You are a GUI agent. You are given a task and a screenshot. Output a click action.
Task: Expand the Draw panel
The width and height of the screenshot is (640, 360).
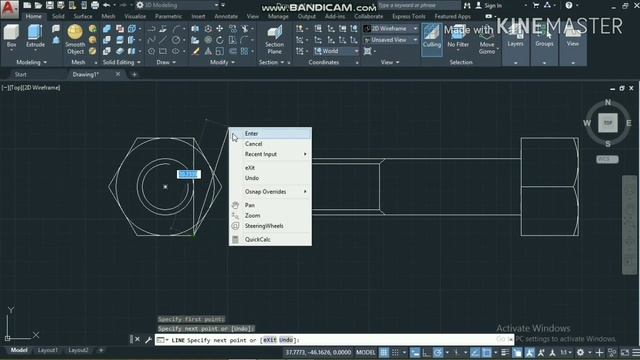(166, 62)
